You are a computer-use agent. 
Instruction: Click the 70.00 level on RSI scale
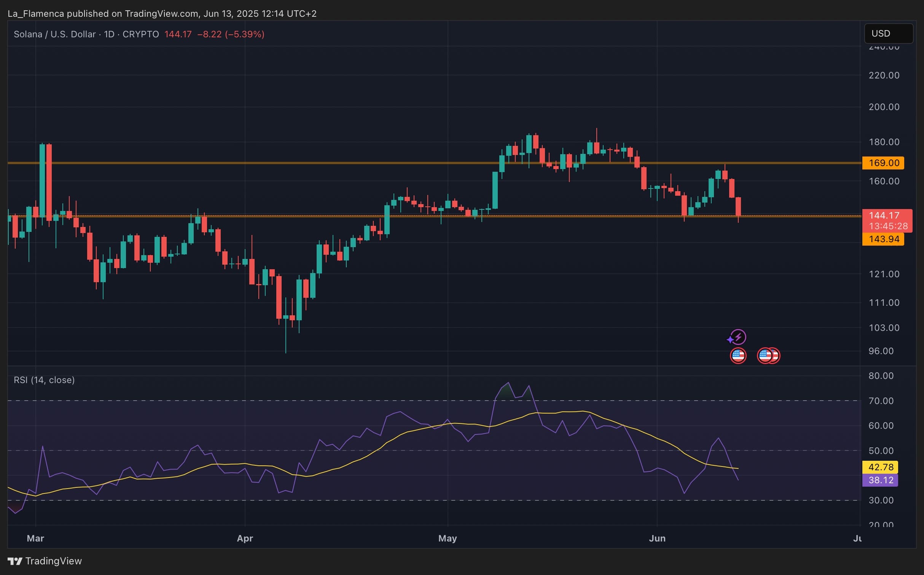tap(881, 401)
